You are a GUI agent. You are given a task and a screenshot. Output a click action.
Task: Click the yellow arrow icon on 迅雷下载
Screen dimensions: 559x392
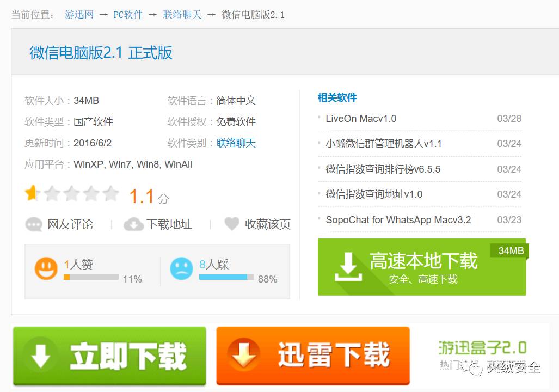coord(245,354)
